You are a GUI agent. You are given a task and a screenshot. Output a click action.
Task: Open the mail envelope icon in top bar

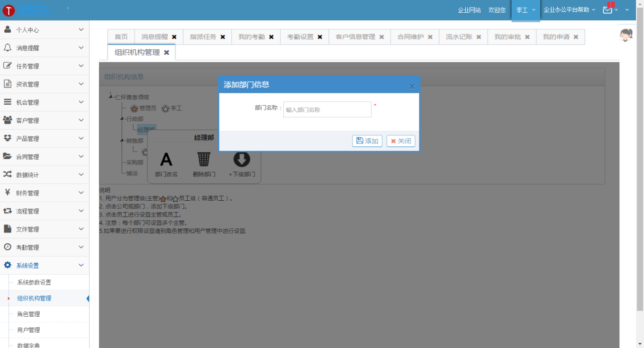(608, 9)
